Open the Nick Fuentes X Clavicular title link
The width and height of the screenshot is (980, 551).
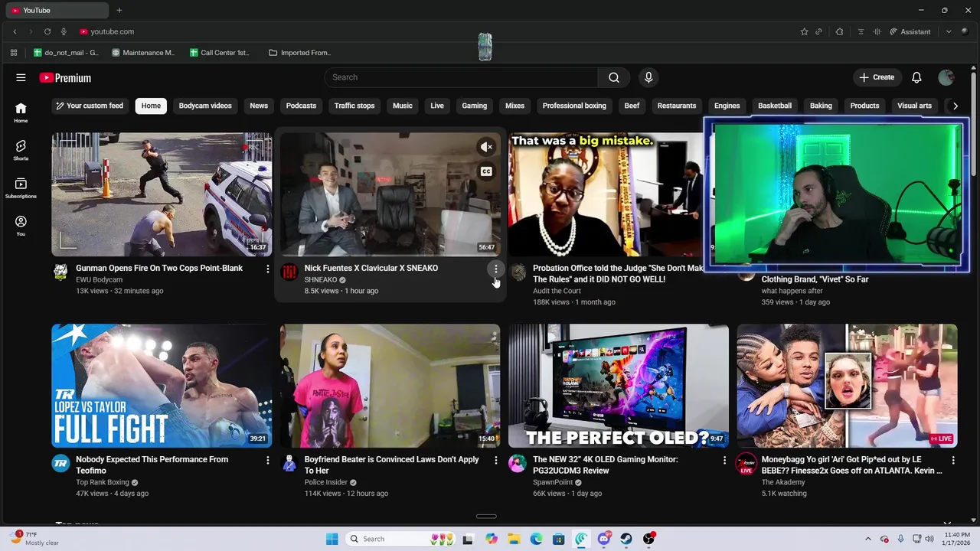coord(371,268)
